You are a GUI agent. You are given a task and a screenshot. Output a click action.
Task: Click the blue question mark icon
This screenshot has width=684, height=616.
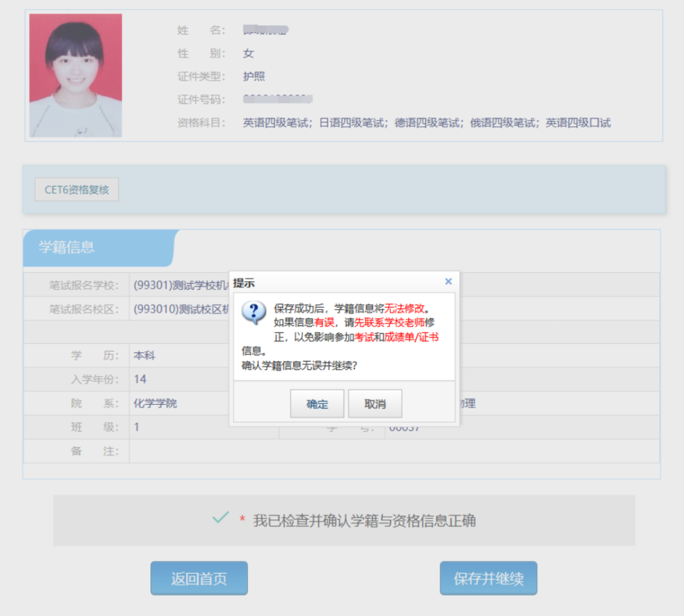pos(254,312)
